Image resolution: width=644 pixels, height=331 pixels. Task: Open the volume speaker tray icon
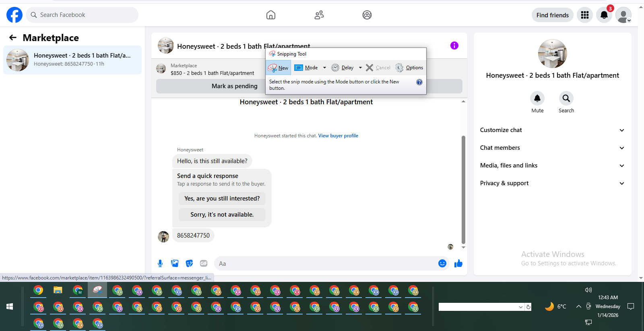[588, 290]
